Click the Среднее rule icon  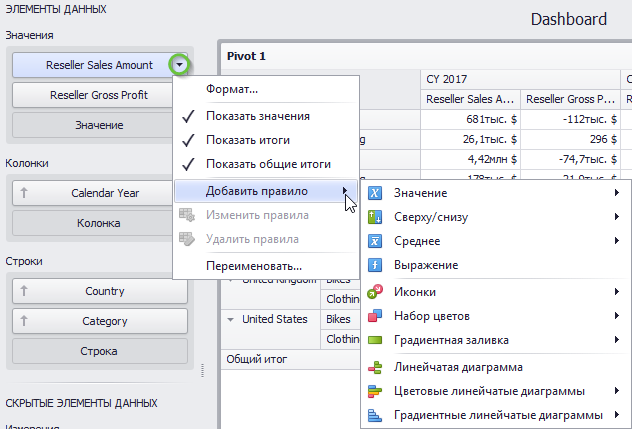374,241
